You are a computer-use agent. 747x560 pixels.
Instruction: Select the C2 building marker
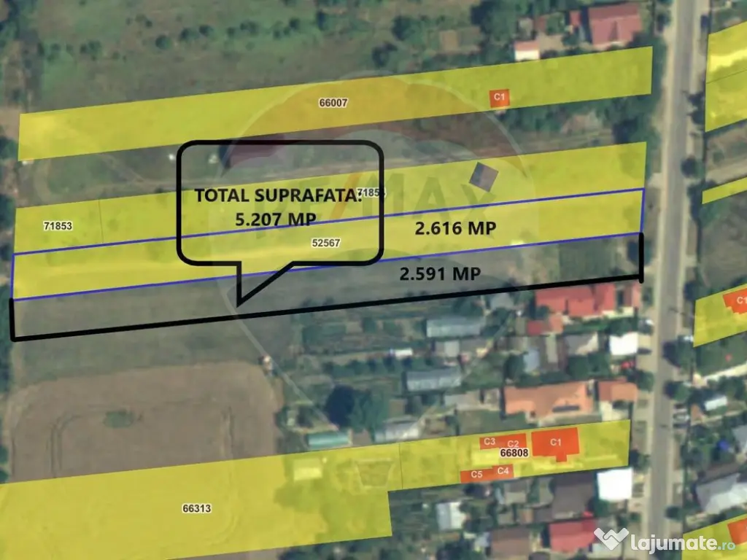(512, 442)
